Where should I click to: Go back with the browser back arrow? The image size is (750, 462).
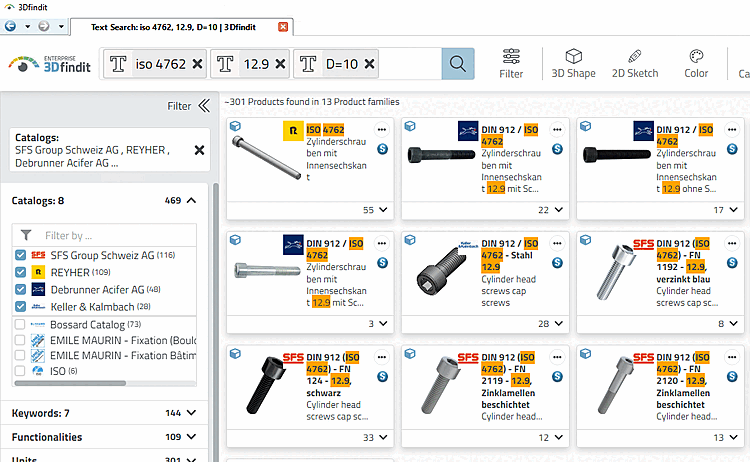tap(11, 26)
